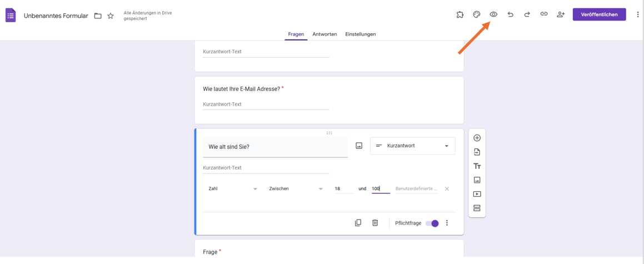This screenshot has height=264, width=644.
Task: Add a new question from sidebar
Action: (x=477, y=138)
